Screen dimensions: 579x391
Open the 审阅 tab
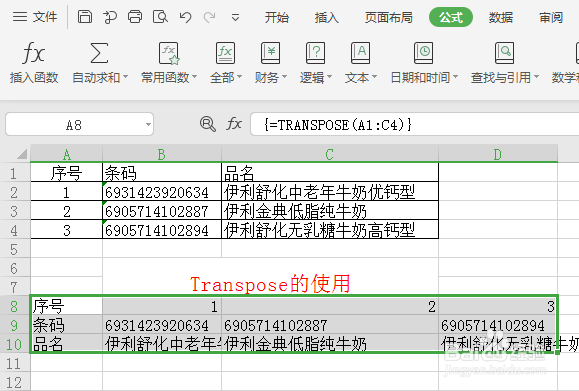tap(551, 17)
